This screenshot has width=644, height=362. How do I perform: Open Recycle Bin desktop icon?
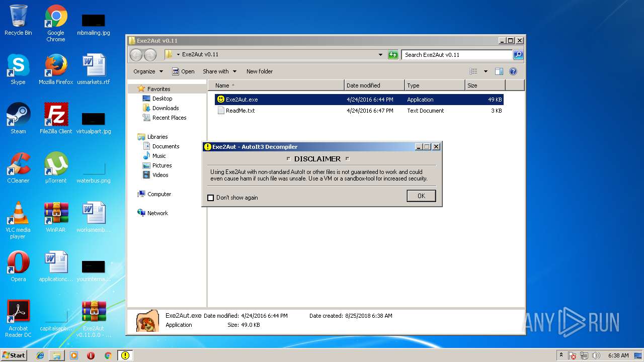(x=18, y=20)
